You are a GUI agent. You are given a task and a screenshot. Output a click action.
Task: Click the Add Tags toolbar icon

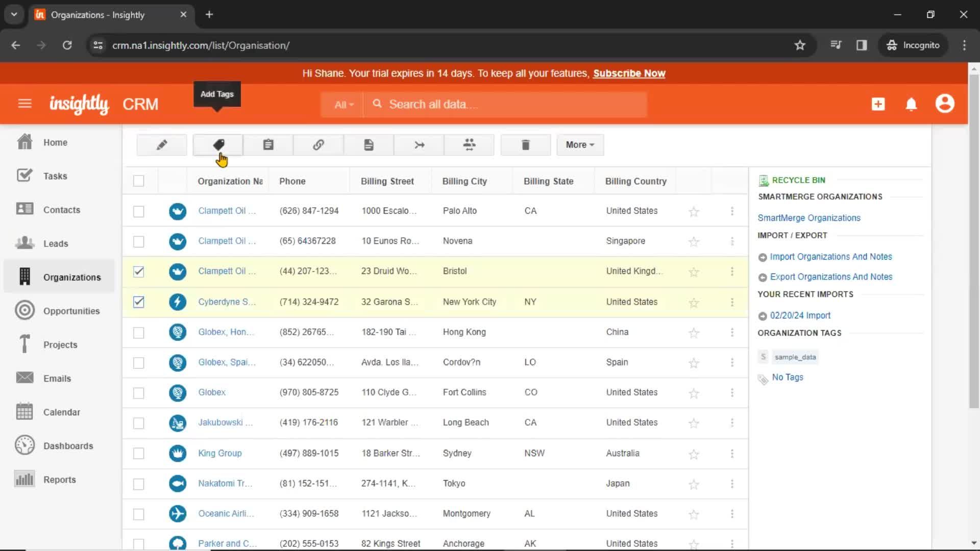tap(218, 145)
